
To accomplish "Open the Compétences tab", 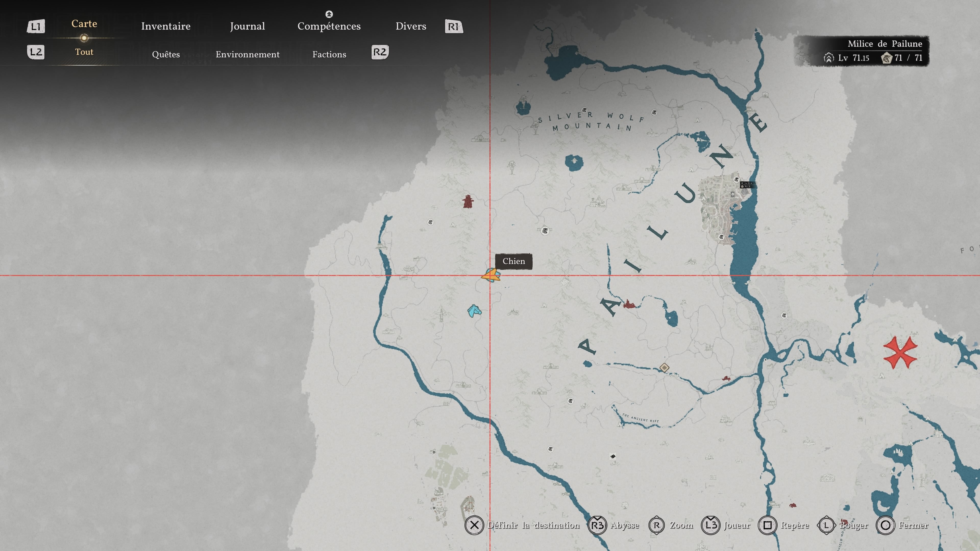I will pos(329,26).
